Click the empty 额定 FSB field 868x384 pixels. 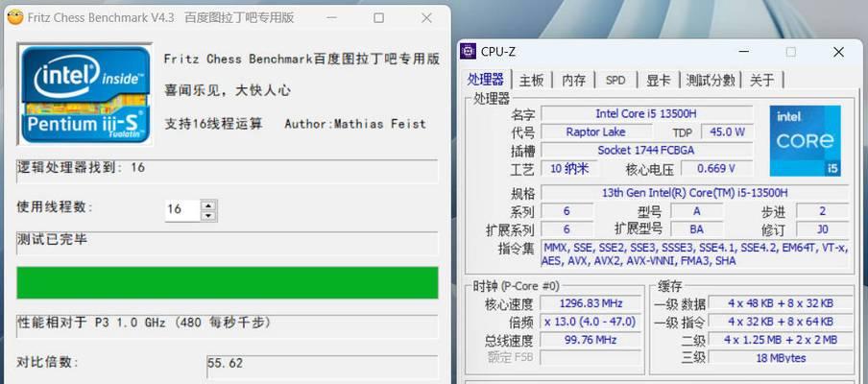591,357
